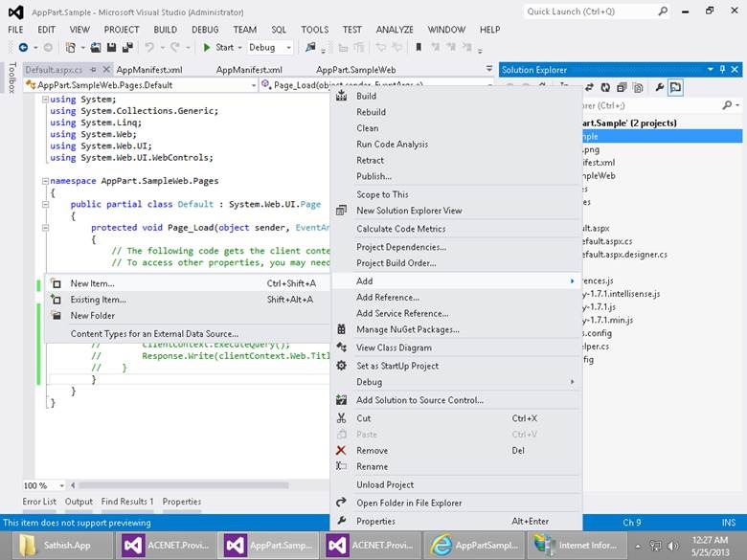
Task: Click the Navigate Backward toolbar icon
Action: click(23, 47)
